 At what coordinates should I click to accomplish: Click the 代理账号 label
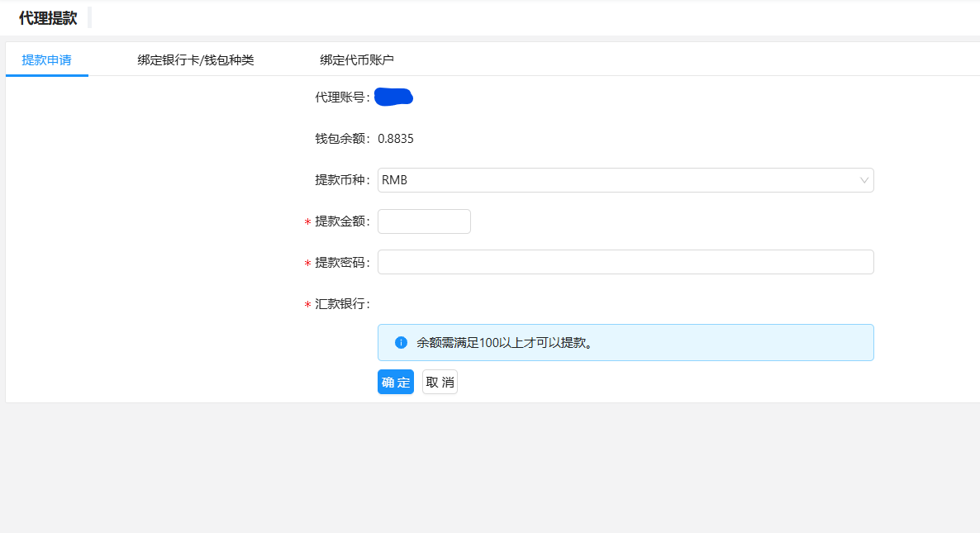(338, 96)
